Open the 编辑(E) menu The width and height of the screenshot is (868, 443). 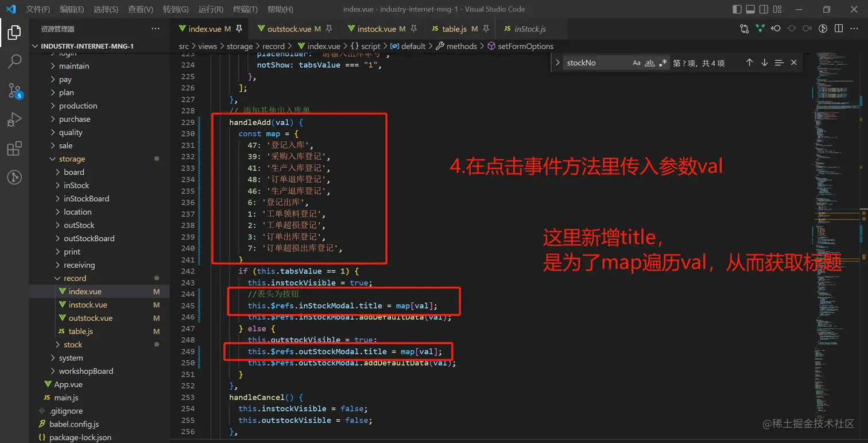tap(72, 9)
